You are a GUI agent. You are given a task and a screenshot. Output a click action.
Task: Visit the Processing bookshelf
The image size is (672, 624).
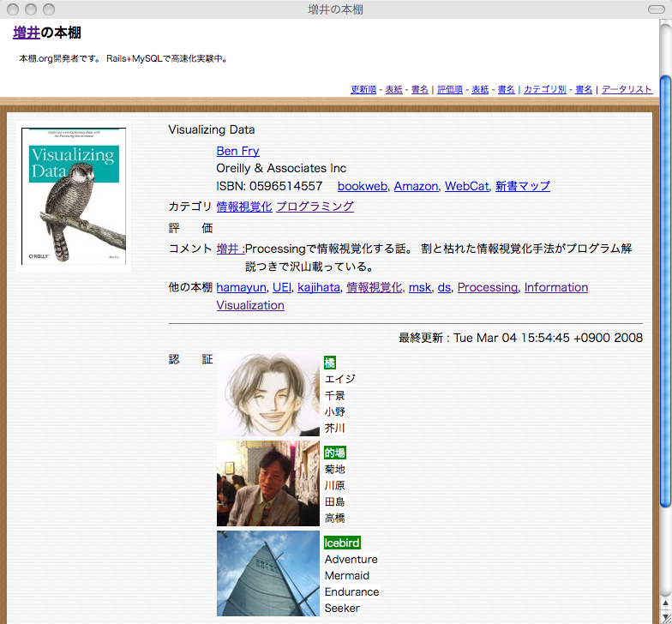point(488,287)
